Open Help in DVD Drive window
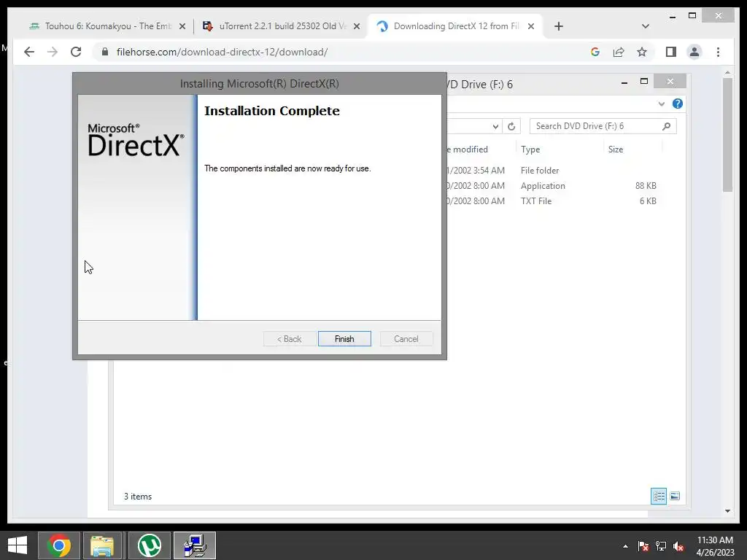This screenshot has height=560, width=747. [x=678, y=104]
